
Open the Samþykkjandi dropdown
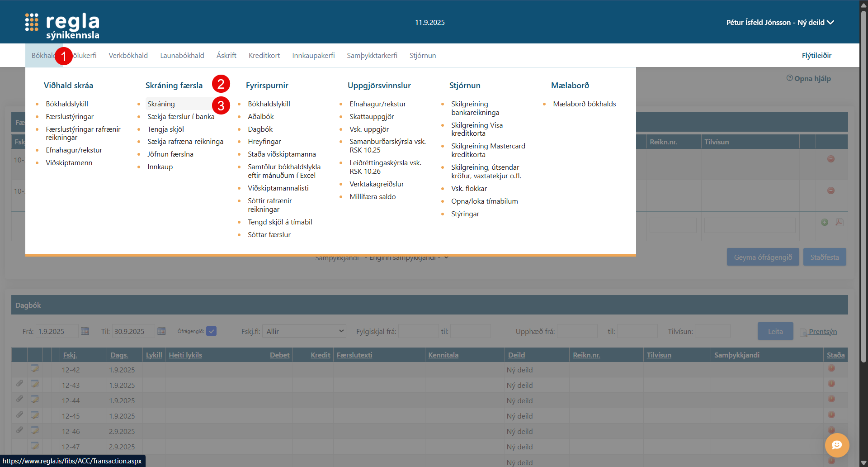406,257
